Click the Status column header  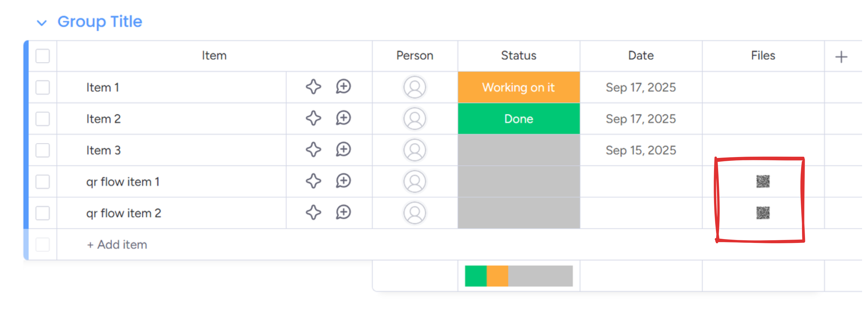518,56
